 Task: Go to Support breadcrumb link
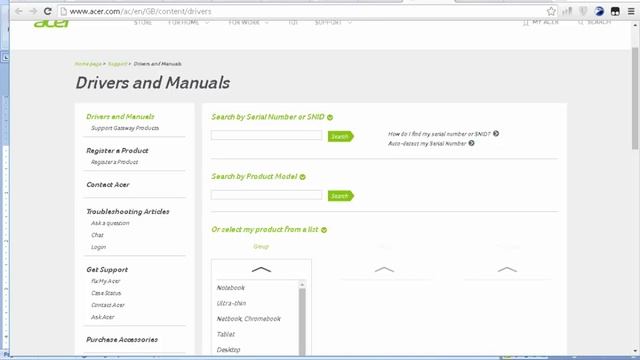(x=118, y=64)
